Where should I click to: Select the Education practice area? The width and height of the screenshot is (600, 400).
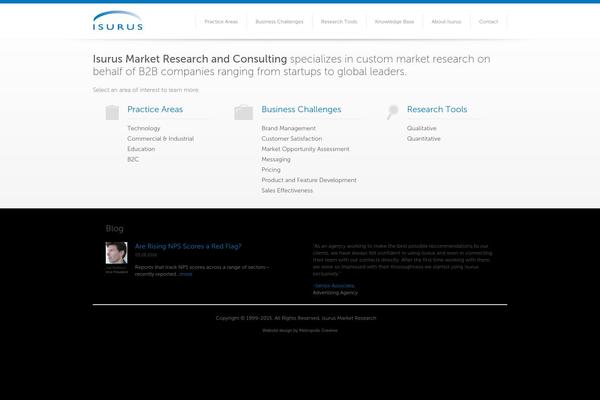(141, 149)
